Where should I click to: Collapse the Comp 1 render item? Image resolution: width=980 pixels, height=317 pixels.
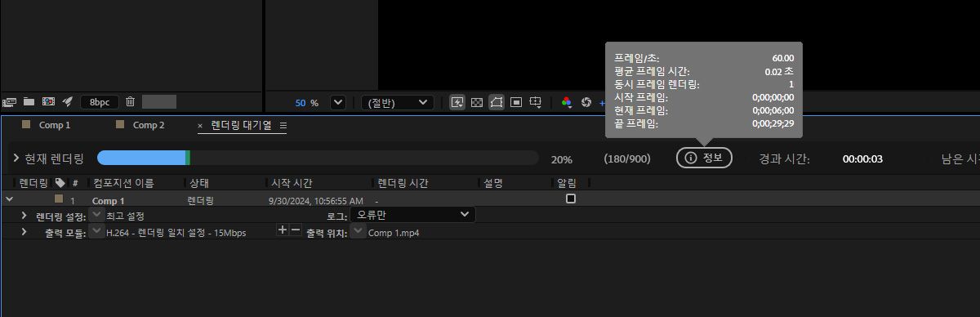click(x=9, y=199)
